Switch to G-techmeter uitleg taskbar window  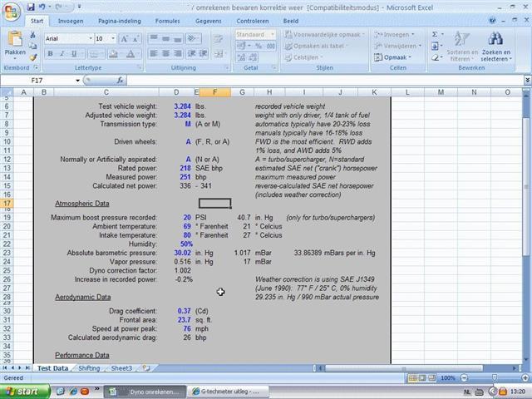click(227, 392)
